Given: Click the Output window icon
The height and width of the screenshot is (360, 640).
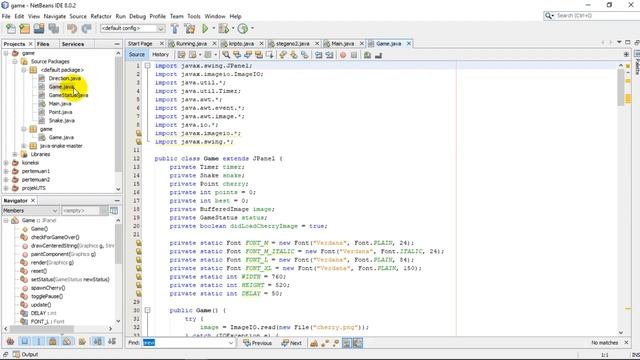Looking at the screenshot, I should tap(16, 354).
